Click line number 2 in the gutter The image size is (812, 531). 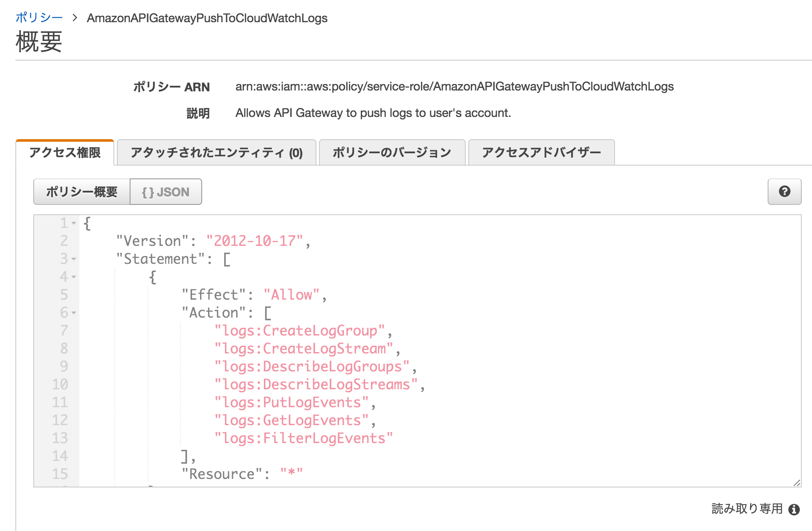coord(64,241)
